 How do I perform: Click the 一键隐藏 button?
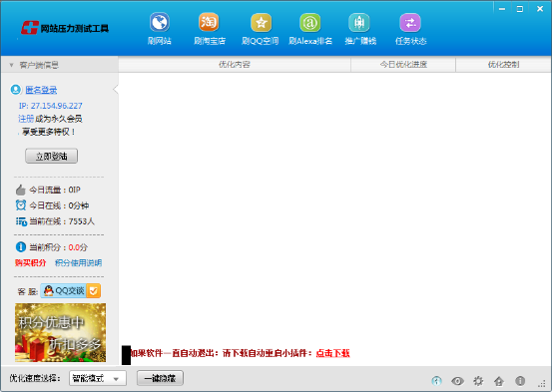click(x=160, y=379)
